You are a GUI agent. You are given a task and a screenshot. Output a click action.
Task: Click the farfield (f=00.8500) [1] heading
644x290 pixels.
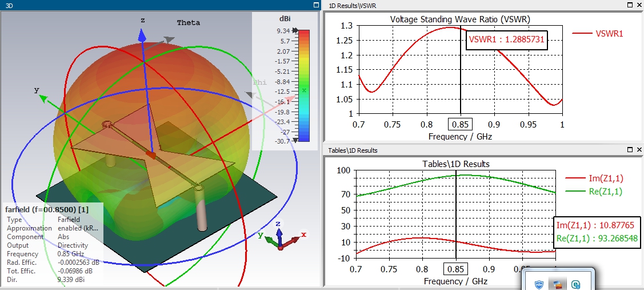coord(46,209)
